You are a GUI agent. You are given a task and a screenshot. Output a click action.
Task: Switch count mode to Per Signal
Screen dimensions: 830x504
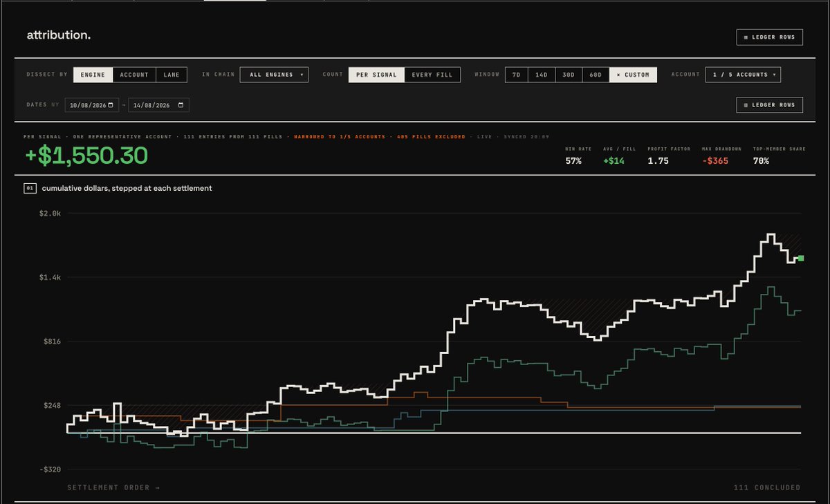pyautogui.click(x=376, y=75)
